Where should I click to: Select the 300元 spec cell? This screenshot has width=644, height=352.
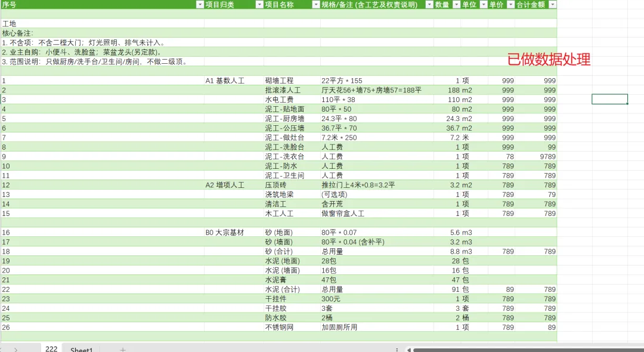pos(377,299)
